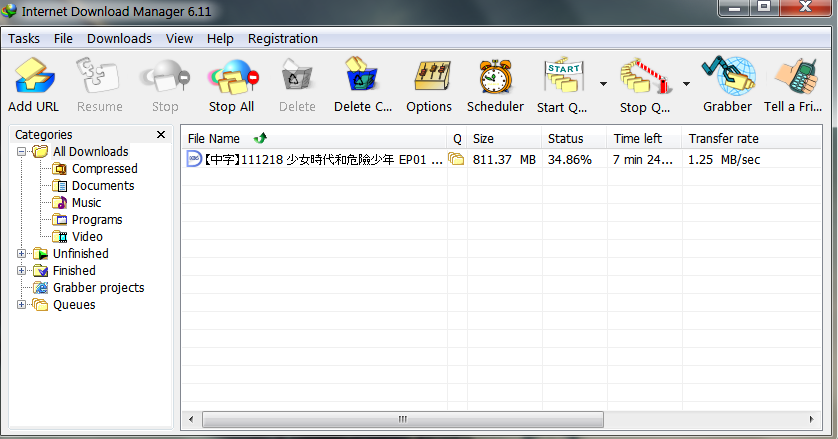Open the Downloads menu
838x439 pixels.
click(119, 38)
